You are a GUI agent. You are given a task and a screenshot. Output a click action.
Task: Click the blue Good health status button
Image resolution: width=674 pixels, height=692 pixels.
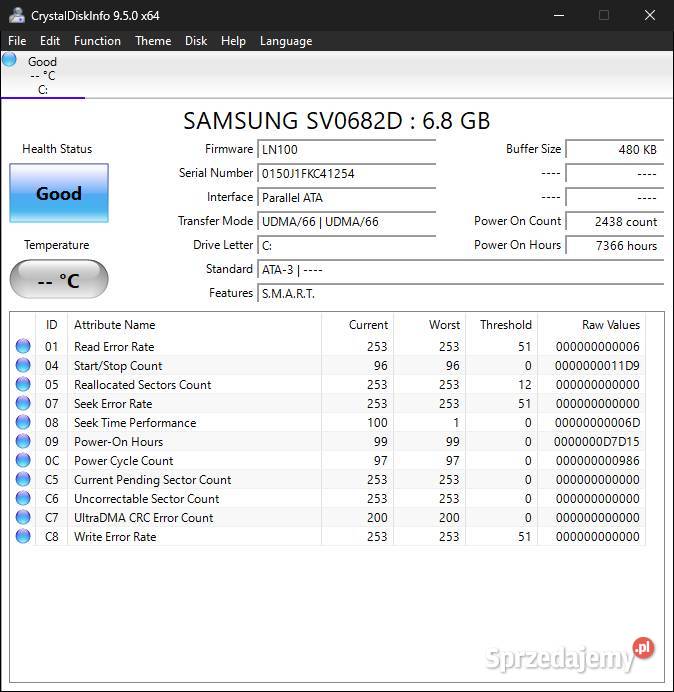(x=59, y=193)
